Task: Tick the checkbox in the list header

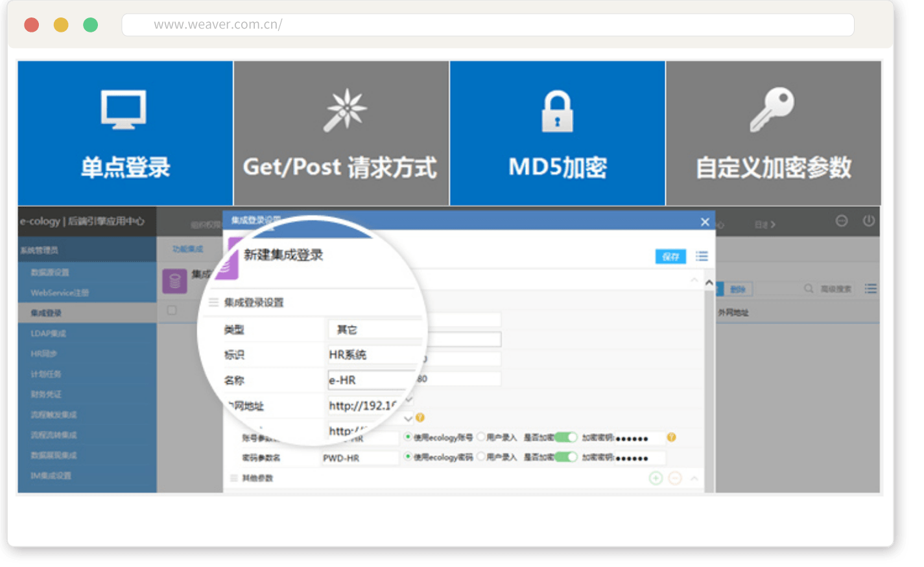Action: click(172, 310)
